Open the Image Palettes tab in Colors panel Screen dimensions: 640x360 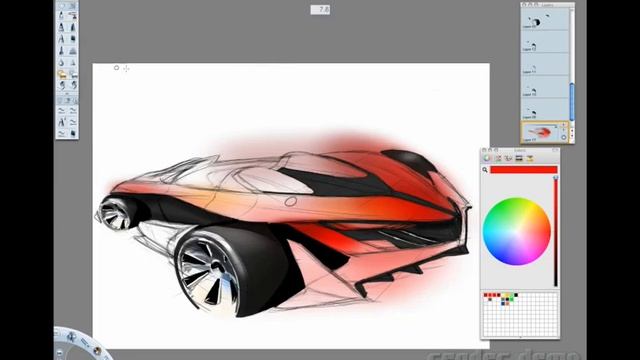[x=519, y=158]
